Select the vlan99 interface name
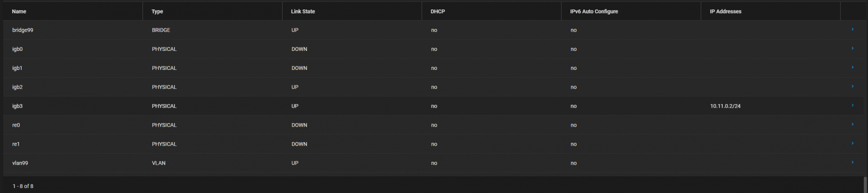Image resolution: width=868 pixels, height=193 pixels. 20,163
